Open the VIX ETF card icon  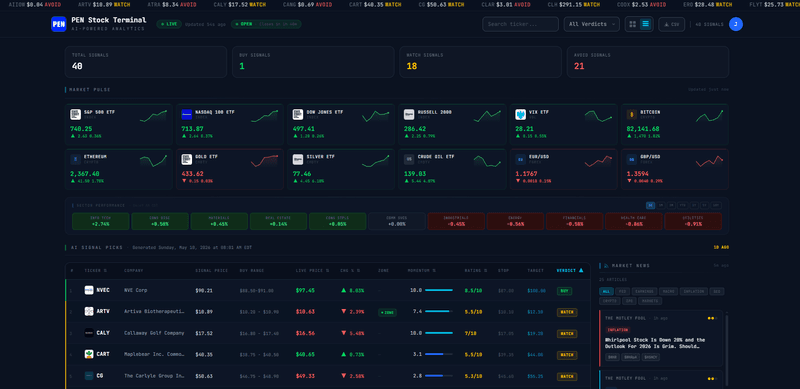point(520,114)
